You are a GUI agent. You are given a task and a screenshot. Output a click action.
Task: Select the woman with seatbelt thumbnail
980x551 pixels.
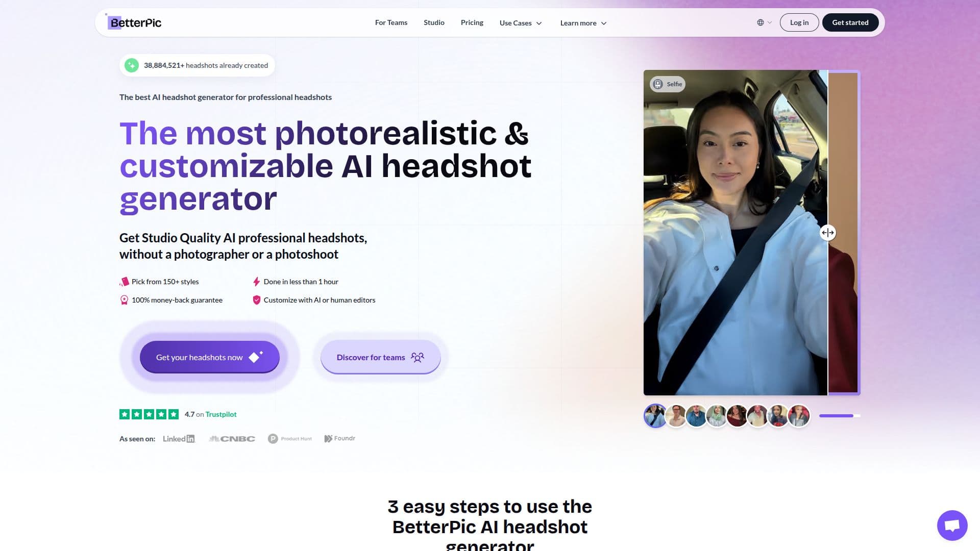point(655,416)
